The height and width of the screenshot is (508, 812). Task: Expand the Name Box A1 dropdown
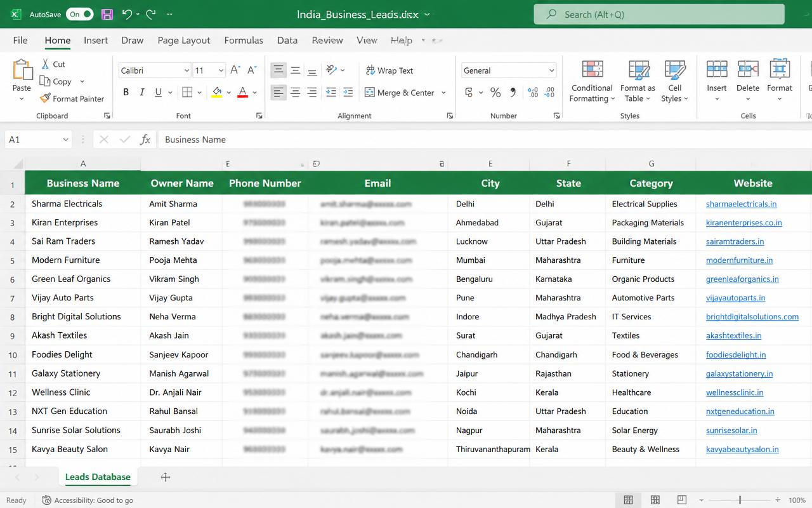click(x=65, y=140)
